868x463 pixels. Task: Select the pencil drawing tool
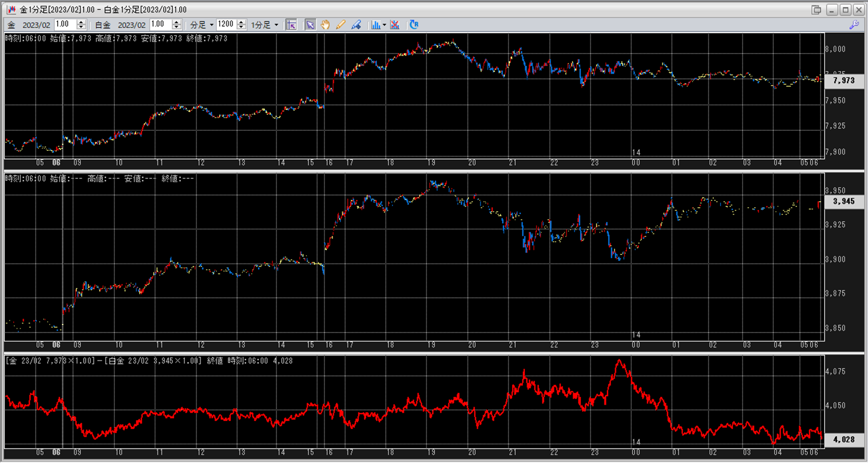pos(340,25)
